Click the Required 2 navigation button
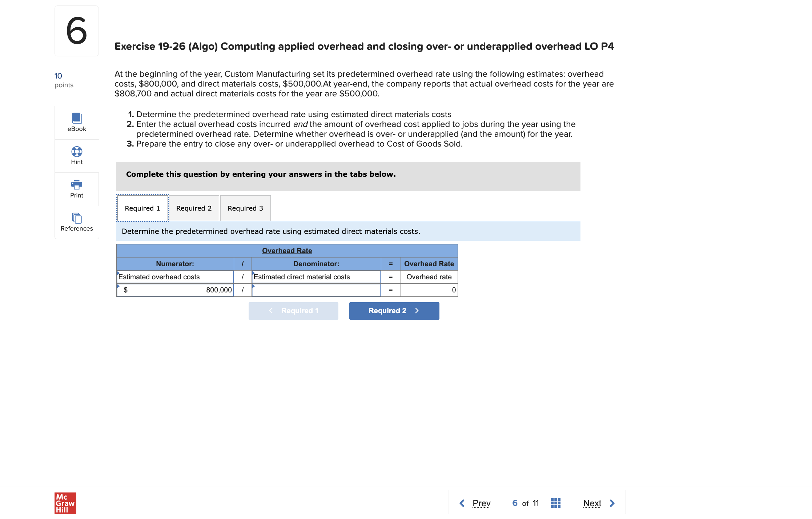The width and height of the screenshot is (812, 519). point(394,311)
